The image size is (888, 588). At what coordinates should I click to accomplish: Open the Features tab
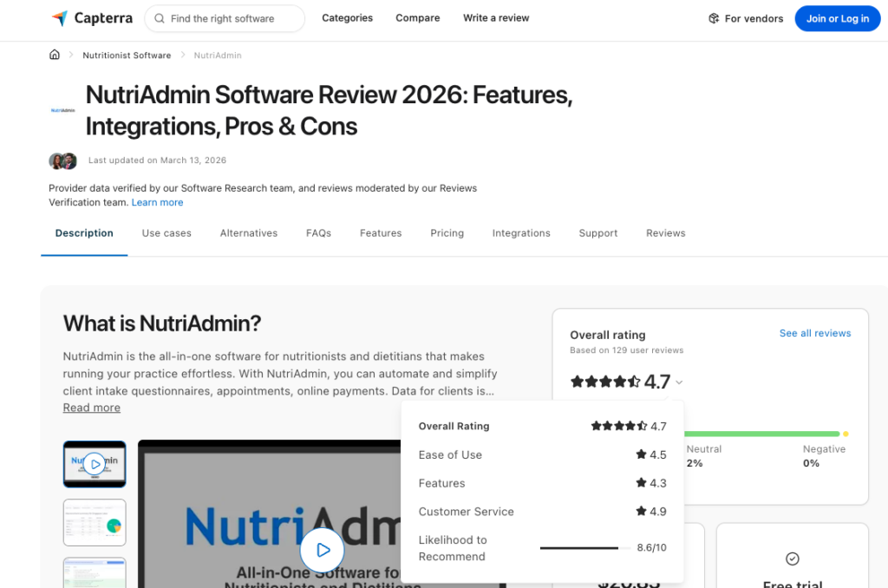381,232
